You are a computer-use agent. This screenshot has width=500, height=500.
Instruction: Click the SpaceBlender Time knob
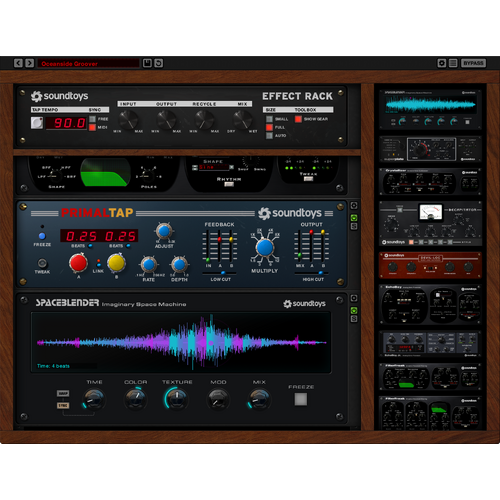pos(94,399)
